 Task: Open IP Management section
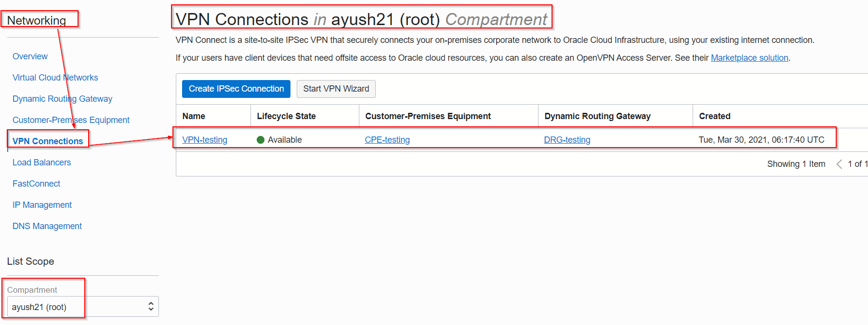pyautogui.click(x=42, y=205)
